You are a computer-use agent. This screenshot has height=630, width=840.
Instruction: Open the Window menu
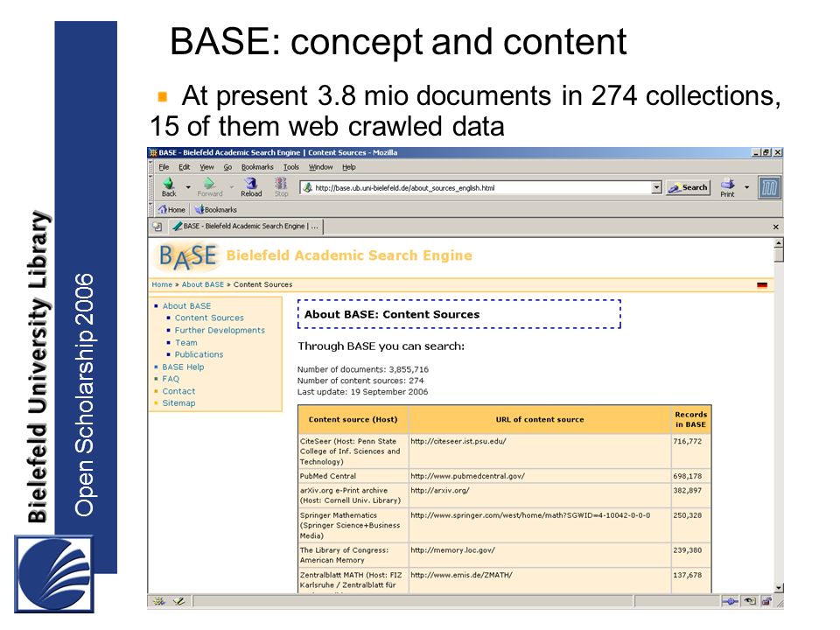320,167
